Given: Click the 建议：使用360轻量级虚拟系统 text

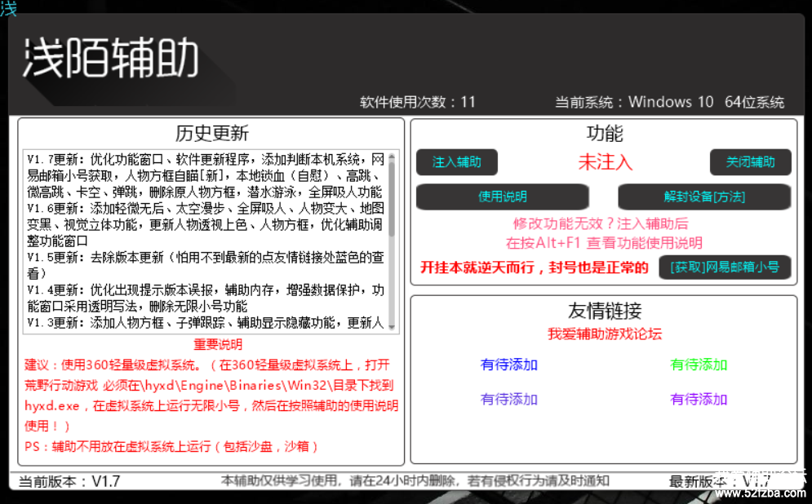Looking at the screenshot, I should point(211,396).
